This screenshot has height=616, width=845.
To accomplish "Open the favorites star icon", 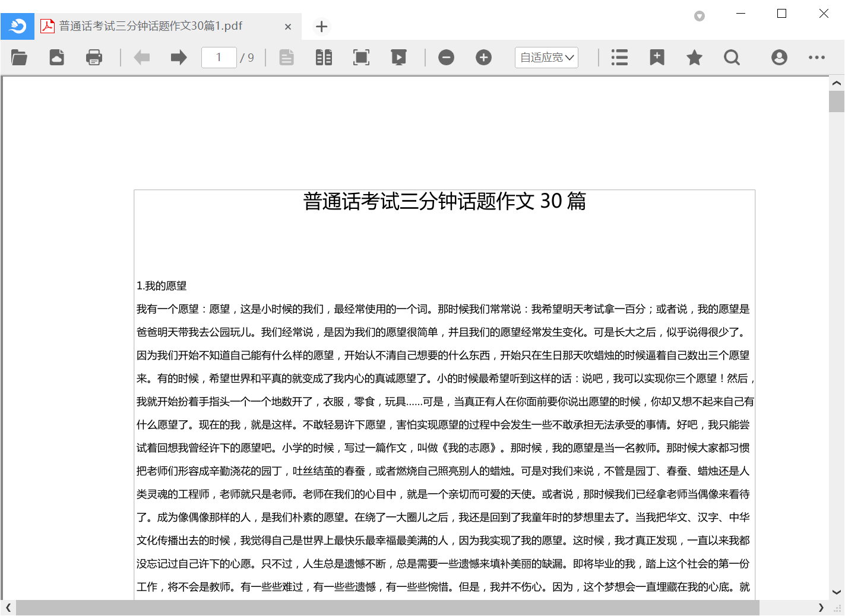I will (694, 58).
